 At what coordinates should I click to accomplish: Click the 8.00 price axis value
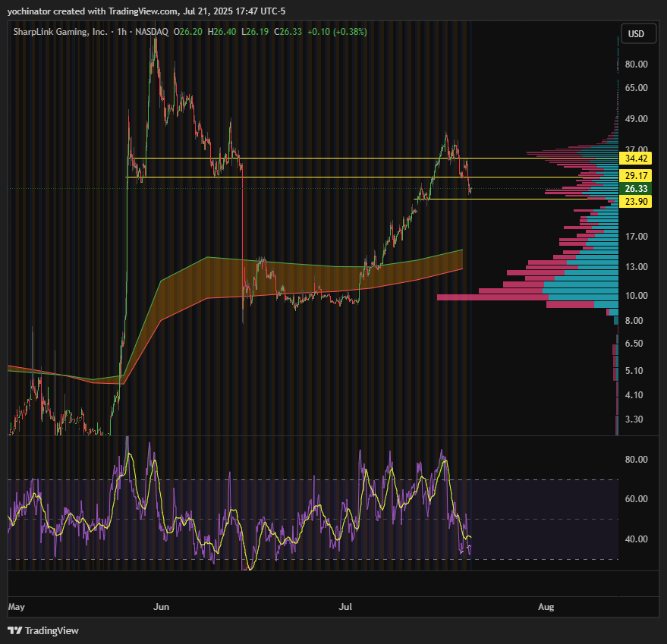tap(634, 321)
